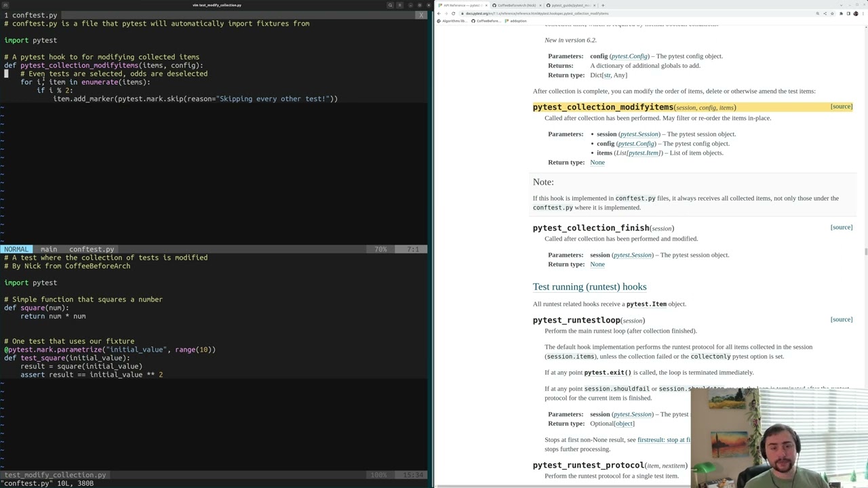Click the pytest_collection_modifyitems heading
Image resolution: width=868 pixels, height=488 pixels.
tap(603, 107)
